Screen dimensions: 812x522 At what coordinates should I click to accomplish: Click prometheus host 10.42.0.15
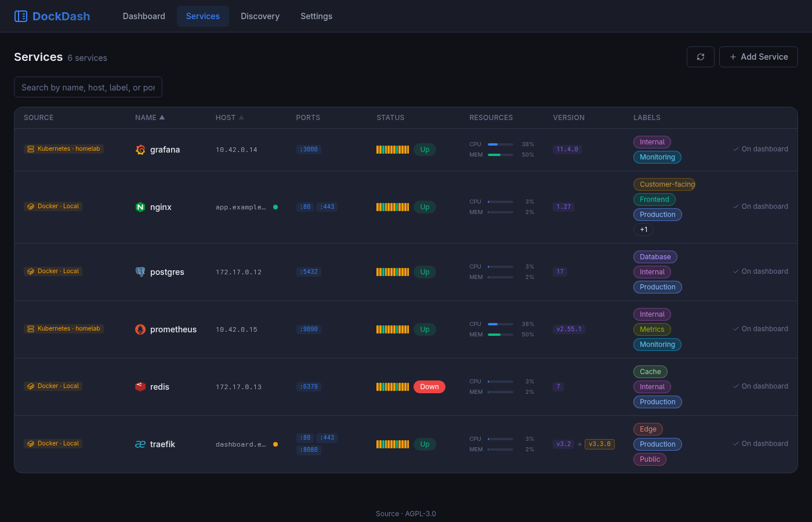(236, 329)
